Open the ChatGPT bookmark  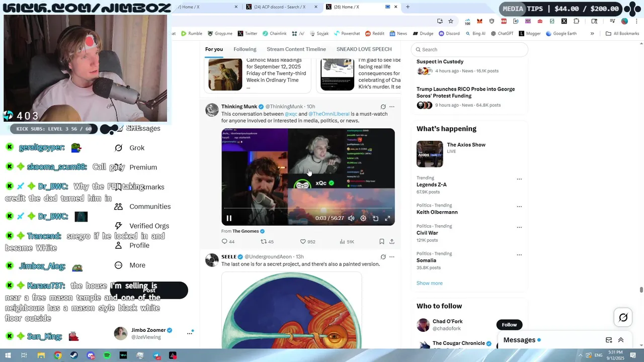[x=502, y=34]
